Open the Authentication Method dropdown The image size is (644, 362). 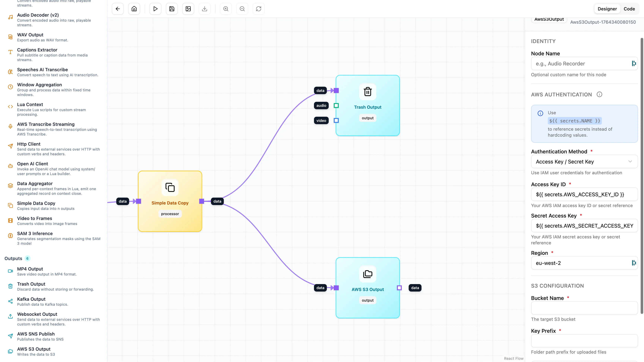pos(584,162)
